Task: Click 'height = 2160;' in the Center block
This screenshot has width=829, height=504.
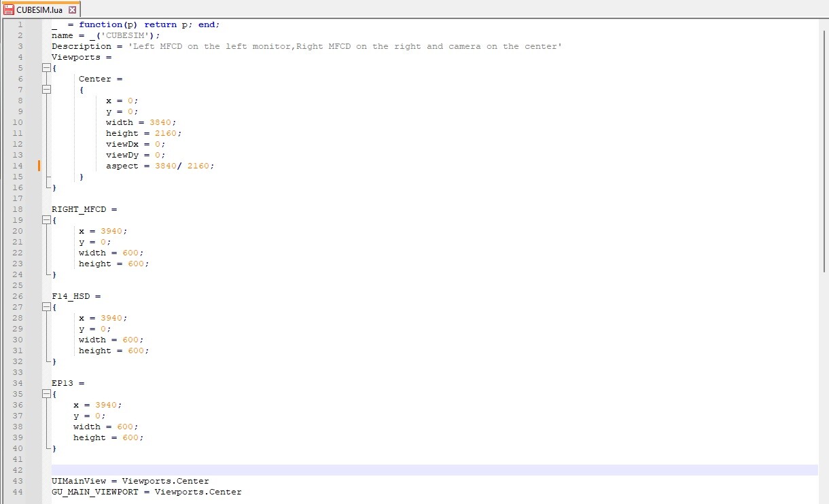Action: pos(143,133)
